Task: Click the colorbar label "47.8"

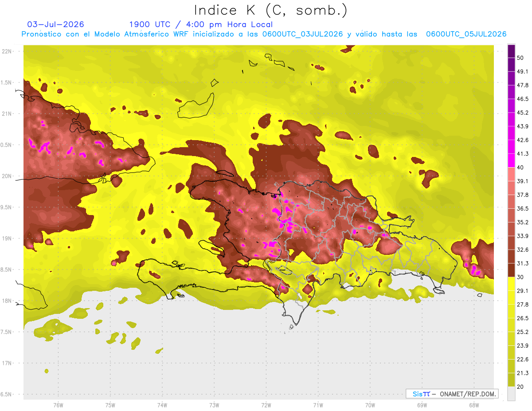Action: tap(522, 85)
